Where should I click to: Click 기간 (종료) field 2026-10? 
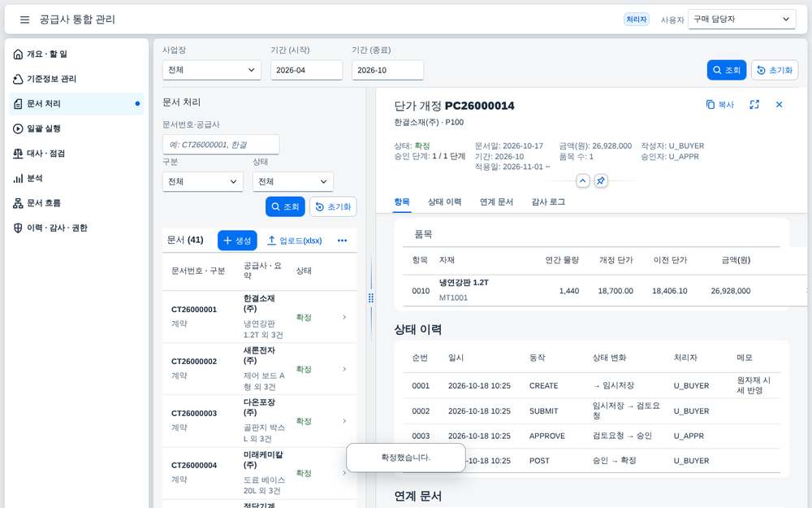[387, 70]
